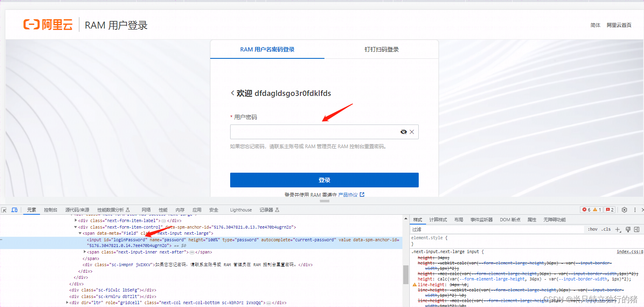
Task: Click ellipsis gutter of selected input node
Action: coord(2,240)
